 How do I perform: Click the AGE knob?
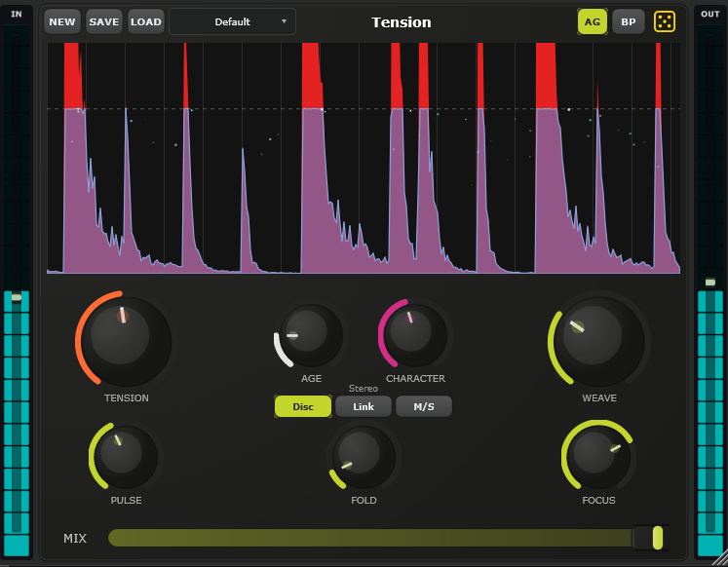[310, 334]
